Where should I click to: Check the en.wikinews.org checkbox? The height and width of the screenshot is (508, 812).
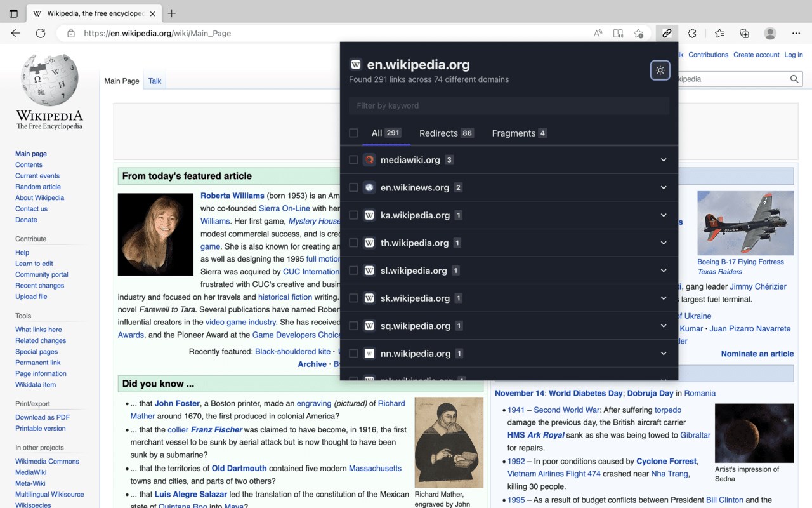(353, 187)
